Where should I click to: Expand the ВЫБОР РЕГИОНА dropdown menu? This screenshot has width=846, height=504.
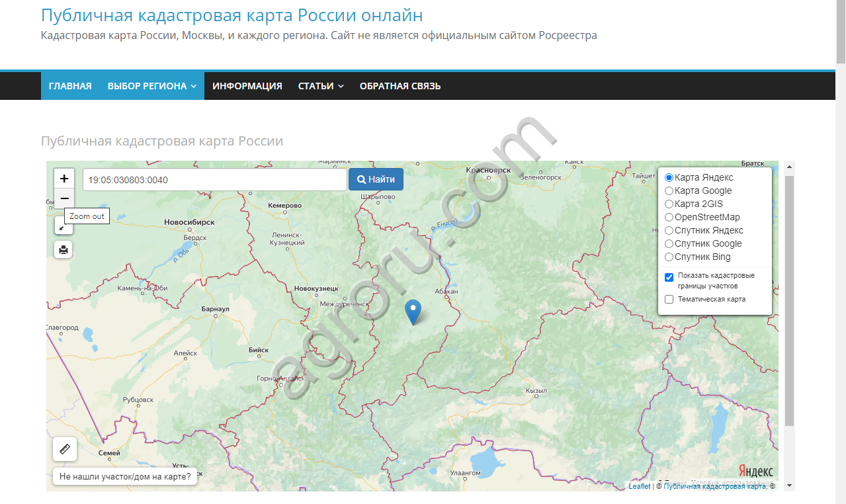151,86
